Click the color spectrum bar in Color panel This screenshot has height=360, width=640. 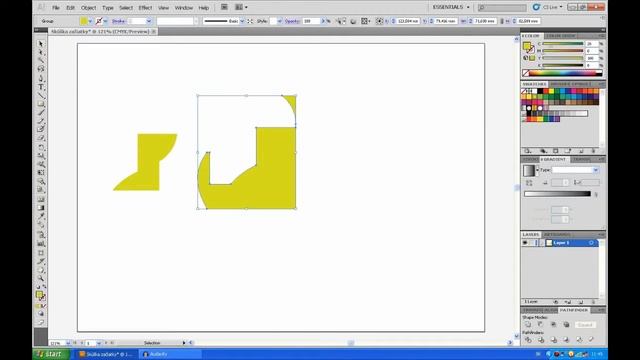[x=562, y=73]
